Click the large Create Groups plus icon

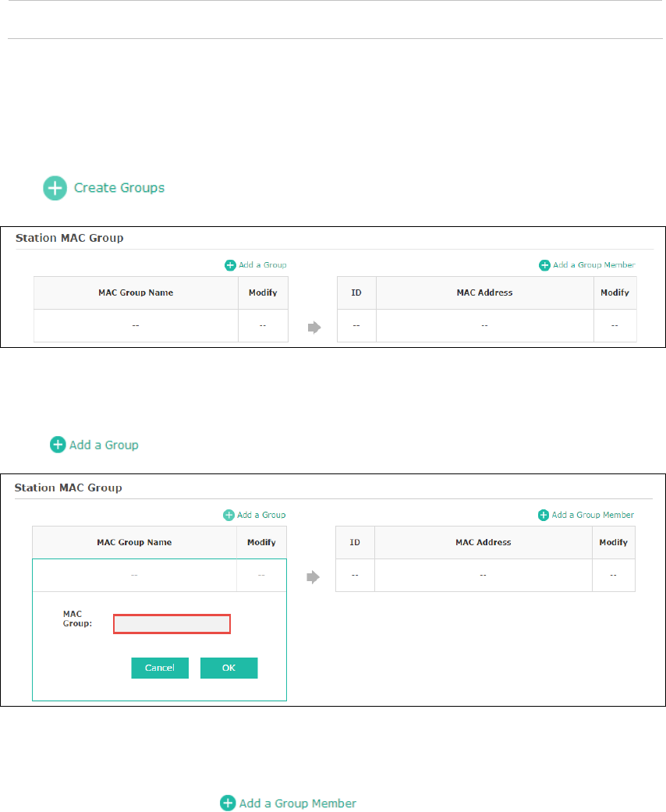tap(55, 188)
